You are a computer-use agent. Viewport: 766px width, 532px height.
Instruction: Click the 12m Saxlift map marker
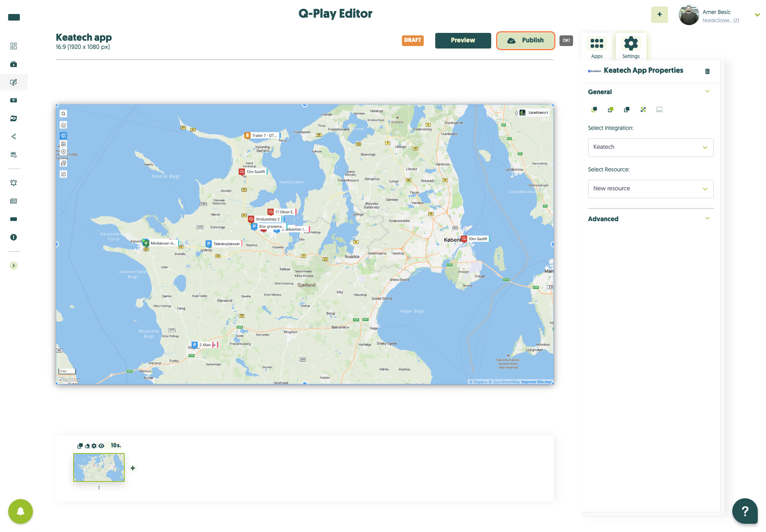pos(253,172)
